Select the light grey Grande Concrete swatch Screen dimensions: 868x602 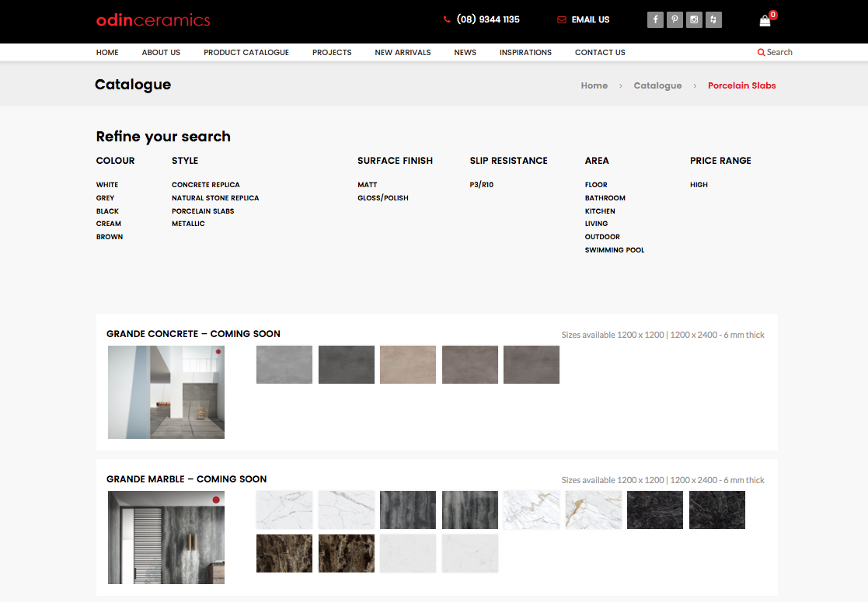pos(284,364)
